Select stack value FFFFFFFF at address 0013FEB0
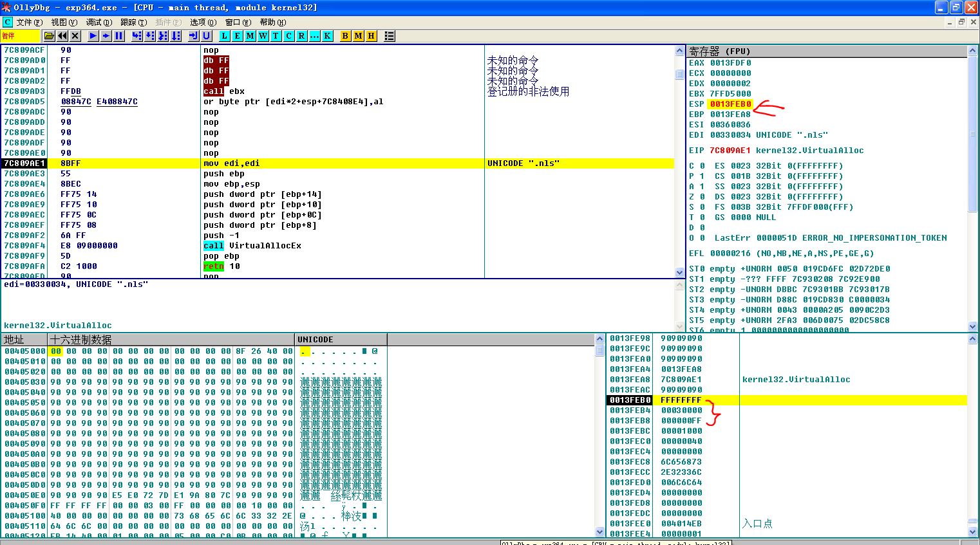The width and height of the screenshot is (980, 545). pyautogui.click(x=681, y=400)
